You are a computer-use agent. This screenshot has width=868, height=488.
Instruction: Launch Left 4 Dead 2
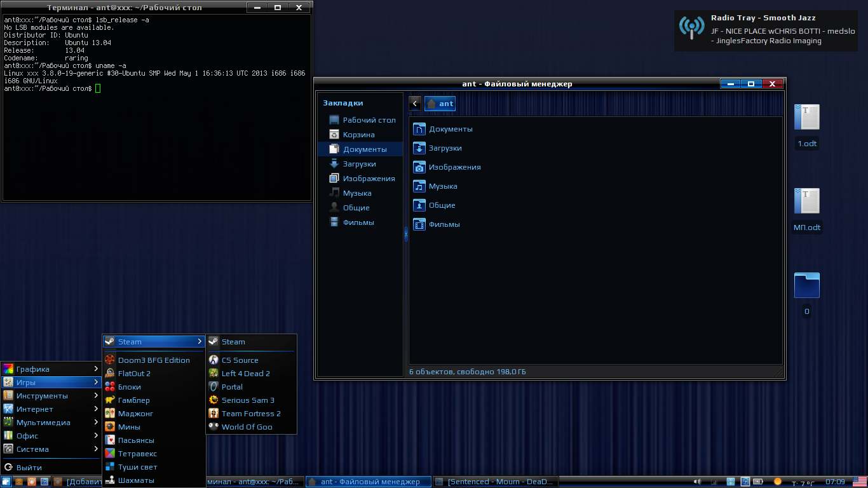click(252, 374)
